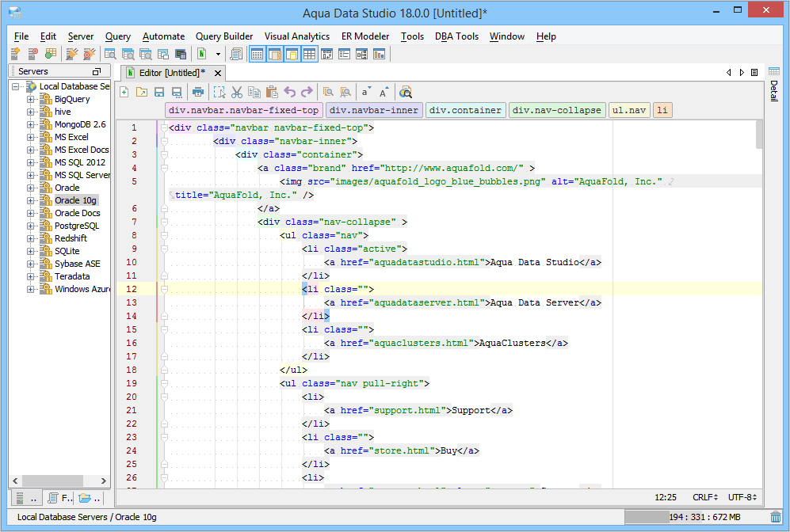790x532 pixels.
Task: Create a new file in the editor
Action: [124, 92]
